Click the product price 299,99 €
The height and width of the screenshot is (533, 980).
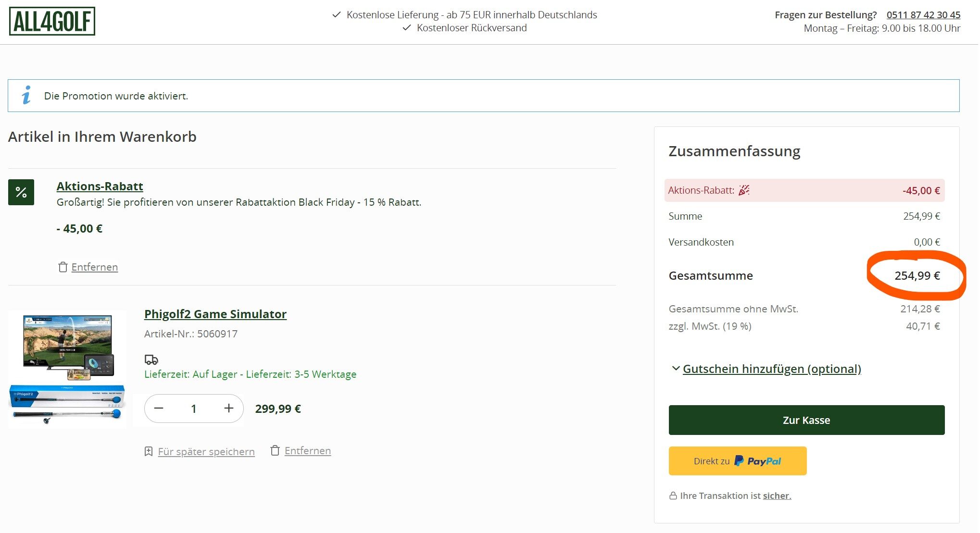(x=278, y=409)
